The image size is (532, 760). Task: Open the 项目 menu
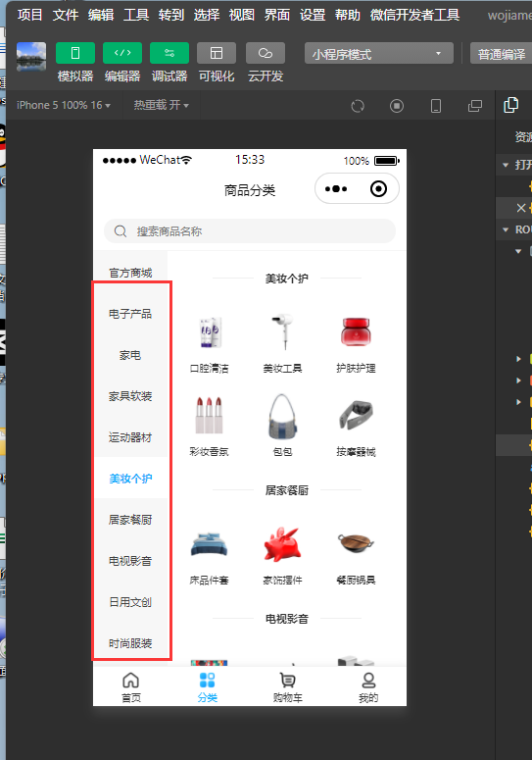coord(29,15)
